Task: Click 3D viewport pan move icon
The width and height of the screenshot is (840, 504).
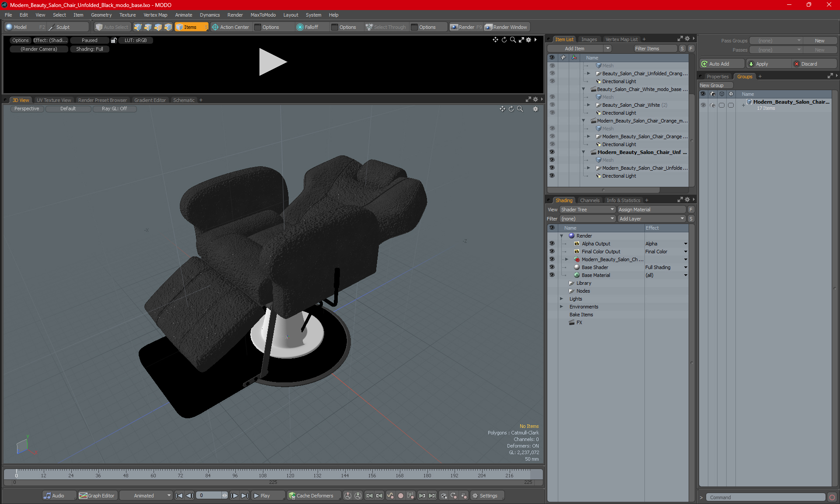Action: [x=502, y=109]
